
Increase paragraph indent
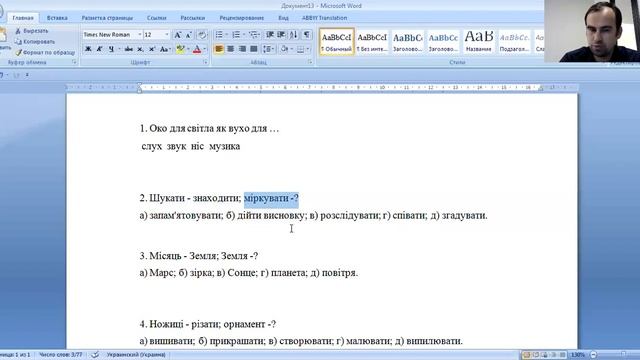pyautogui.click(x=281, y=35)
